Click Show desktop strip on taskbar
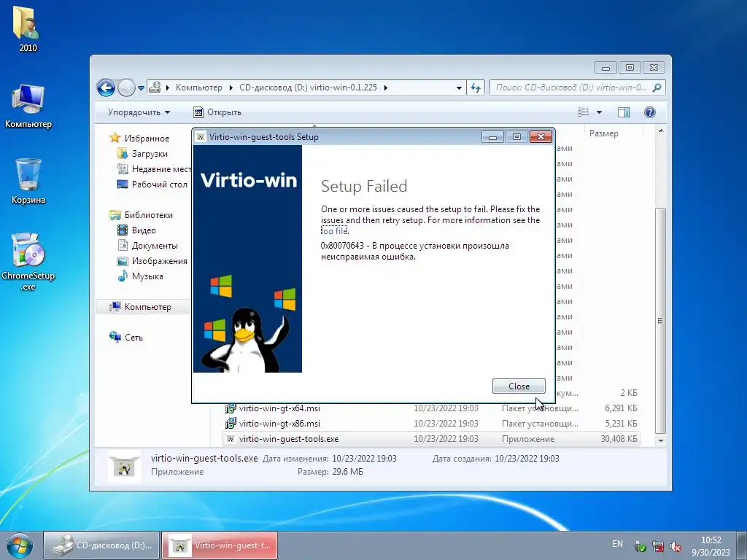The image size is (747, 560). pos(742,546)
